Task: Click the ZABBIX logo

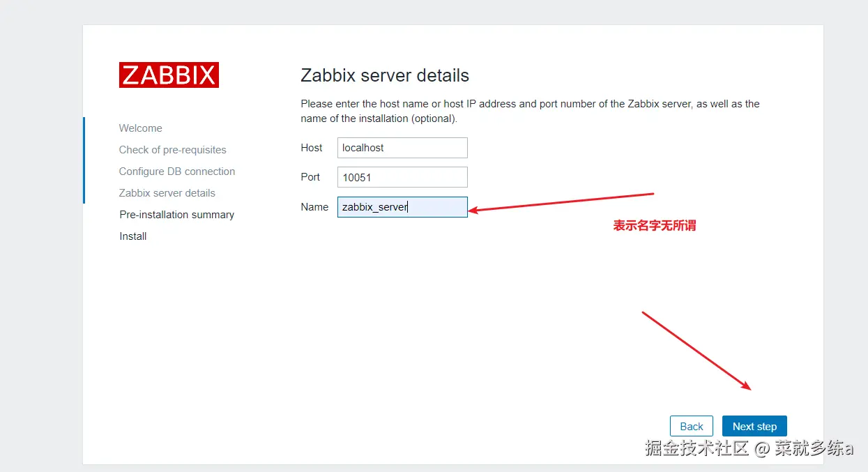Action: coord(169,75)
